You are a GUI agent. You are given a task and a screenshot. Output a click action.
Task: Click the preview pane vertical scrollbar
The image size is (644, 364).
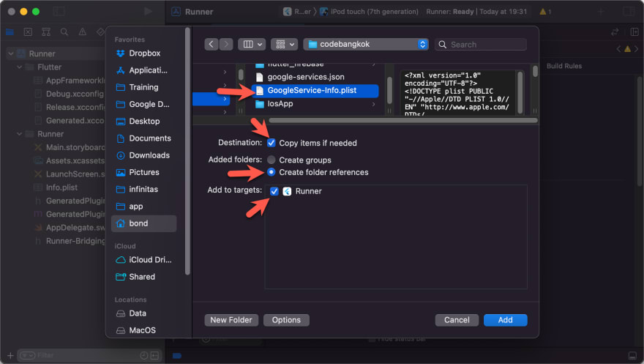[520, 92]
